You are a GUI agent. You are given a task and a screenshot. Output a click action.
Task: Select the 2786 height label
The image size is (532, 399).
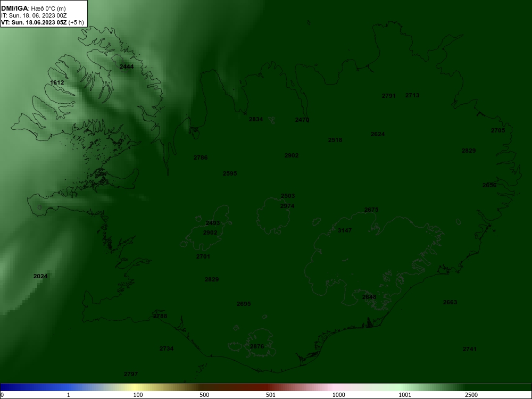tap(201, 158)
